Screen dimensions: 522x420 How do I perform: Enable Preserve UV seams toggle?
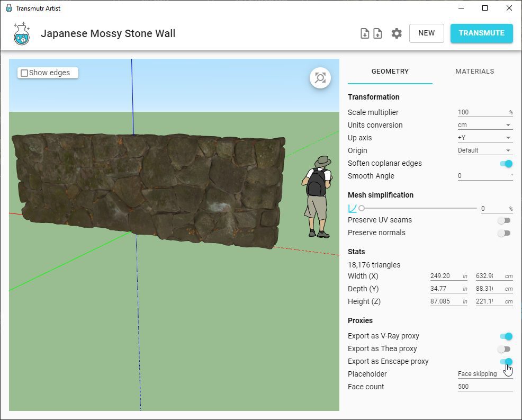[x=504, y=220]
